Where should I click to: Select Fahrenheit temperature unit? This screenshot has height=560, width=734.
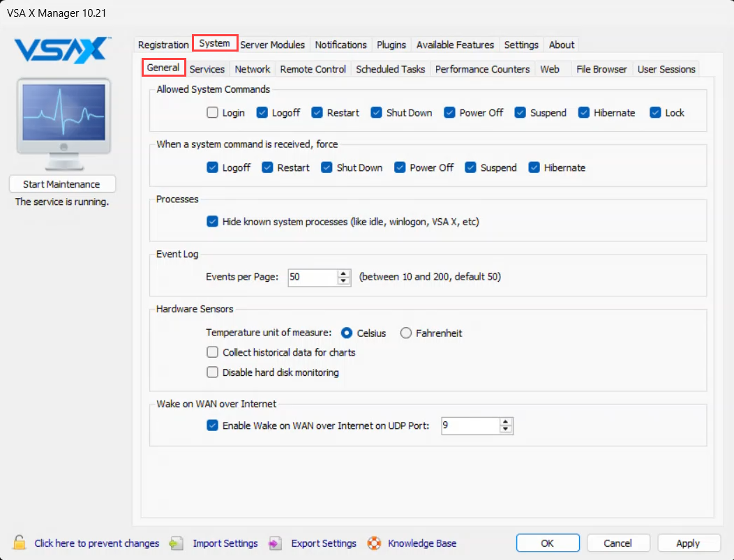pyautogui.click(x=406, y=333)
